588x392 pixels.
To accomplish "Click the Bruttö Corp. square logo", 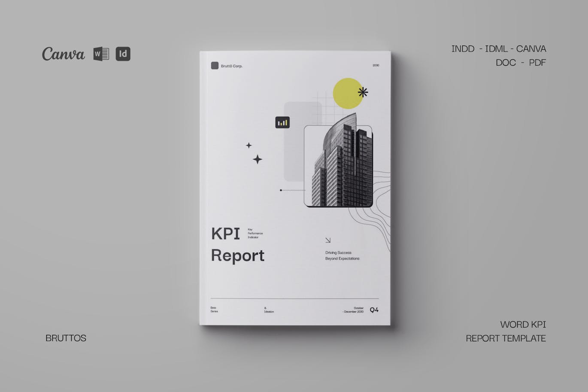I will (x=215, y=66).
